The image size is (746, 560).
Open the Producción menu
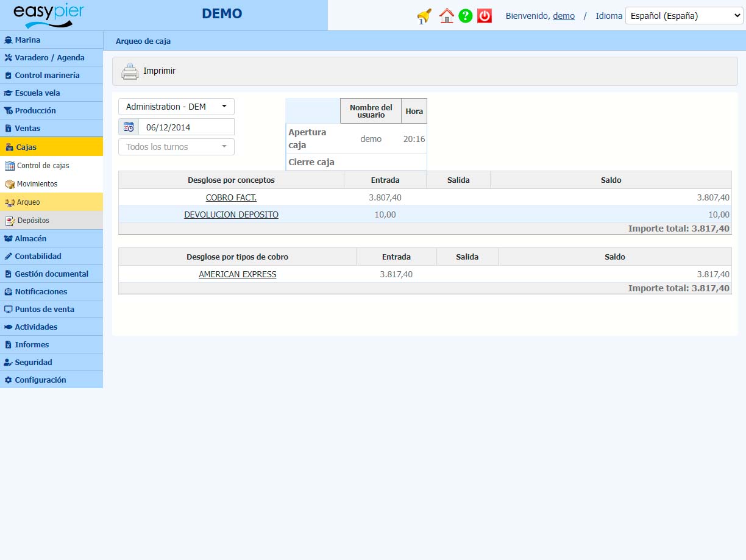pyautogui.click(x=51, y=111)
